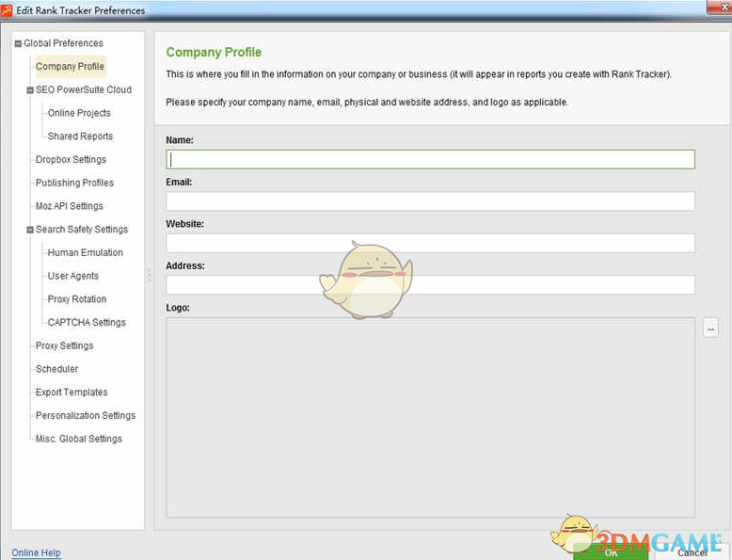The height and width of the screenshot is (560, 732).
Task: Collapse the Search Safety Settings node
Action: click(30, 230)
